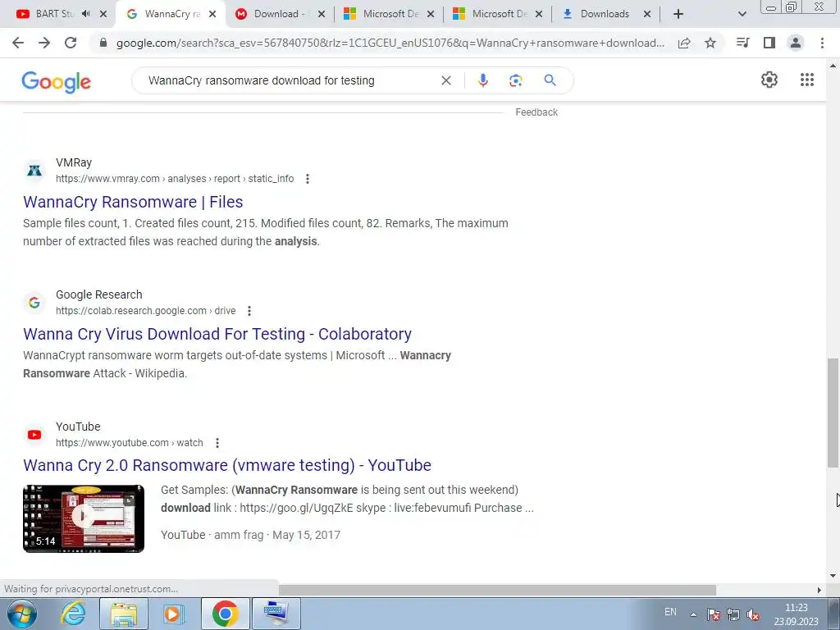The width and height of the screenshot is (840, 630).
Task: Mute audio on the BART tab
Action: coord(85,14)
